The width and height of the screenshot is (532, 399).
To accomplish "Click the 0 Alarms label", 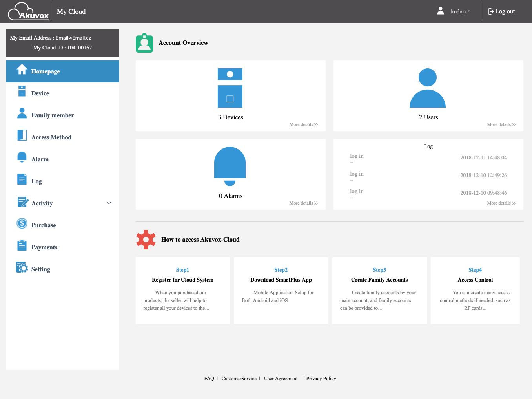I will (x=231, y=196).
